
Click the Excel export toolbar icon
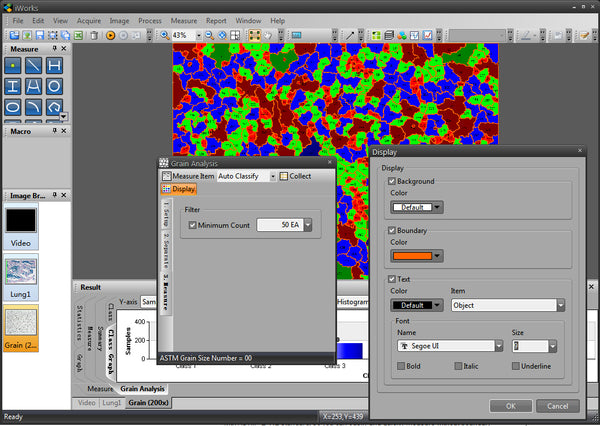point(78,36)
